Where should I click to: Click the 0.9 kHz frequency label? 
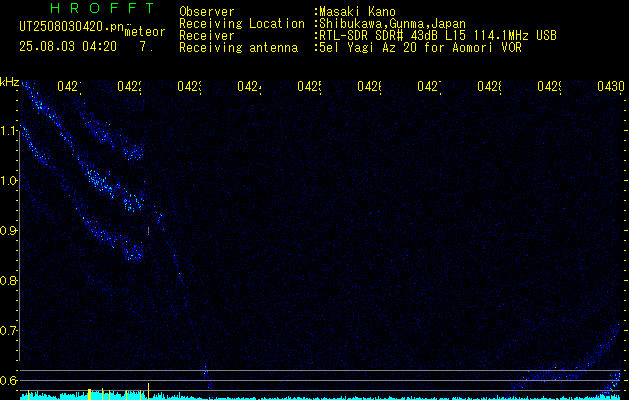point(9,231)
